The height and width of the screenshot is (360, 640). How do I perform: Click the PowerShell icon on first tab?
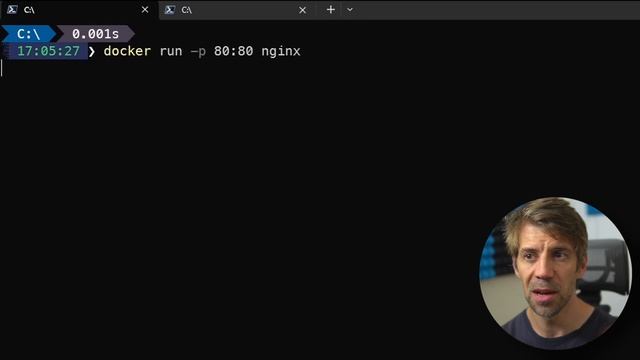12,9
